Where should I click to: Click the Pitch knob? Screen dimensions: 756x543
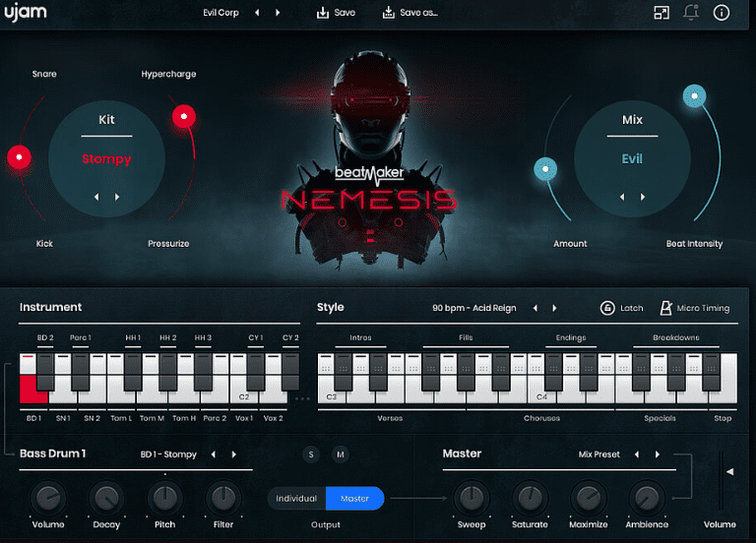(165, 498)
